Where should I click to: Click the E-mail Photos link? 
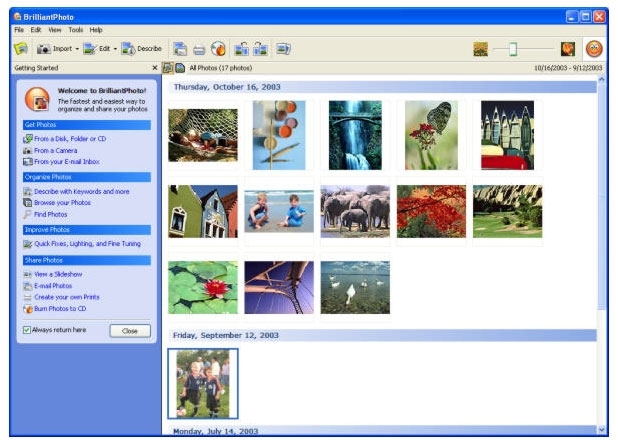(x=53, y=285)
